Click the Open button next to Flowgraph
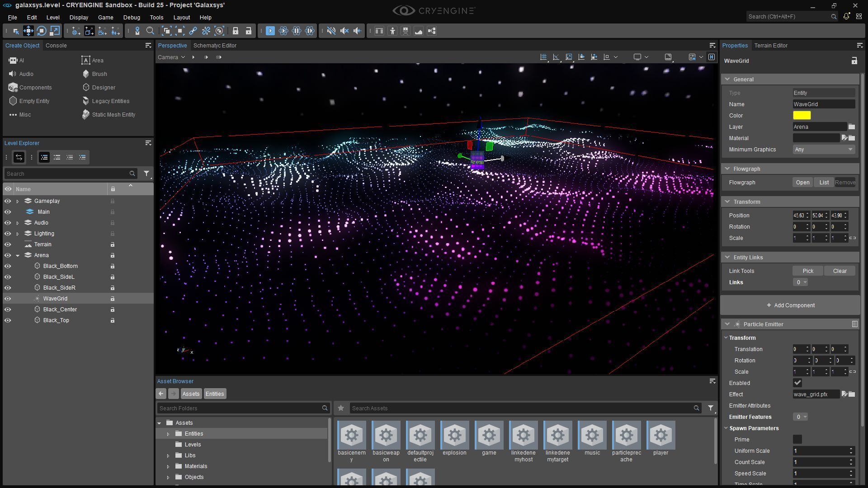Screen dimensions: 868x488 pyautogui.click(x=803, y=182)
